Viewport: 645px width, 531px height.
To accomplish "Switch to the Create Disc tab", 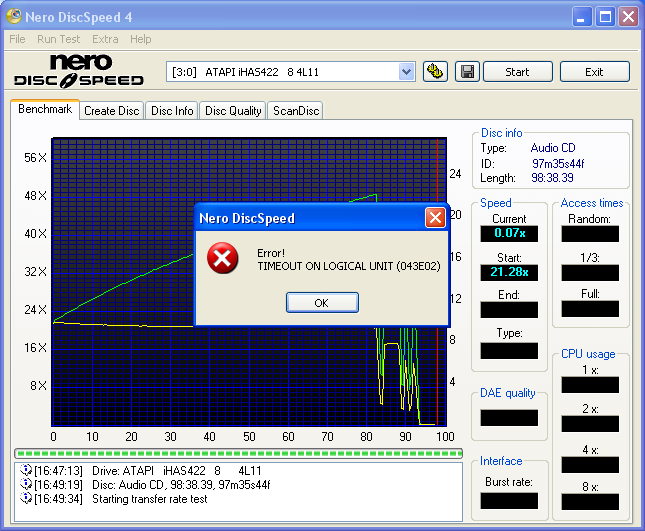I will 111,111.
